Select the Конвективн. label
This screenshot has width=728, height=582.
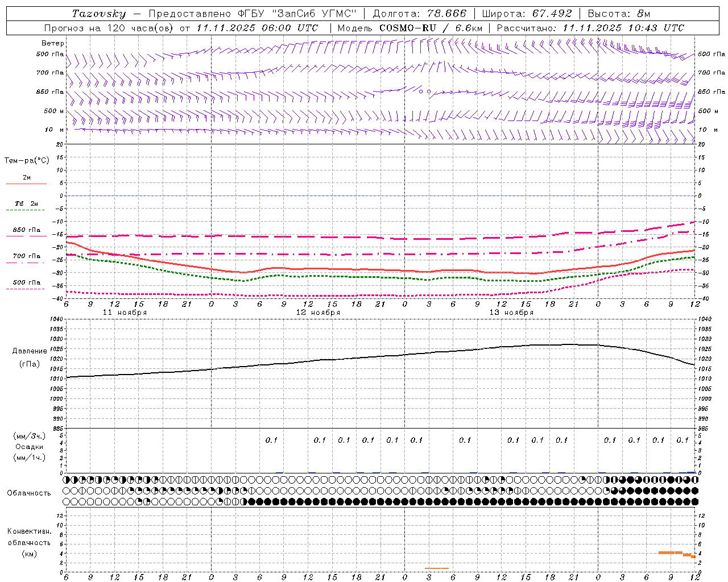[x=29, y=531]
